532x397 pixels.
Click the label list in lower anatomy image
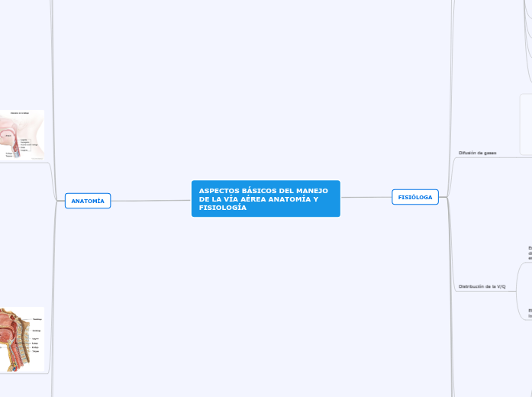pyautogui.click(x=37, y=336)
